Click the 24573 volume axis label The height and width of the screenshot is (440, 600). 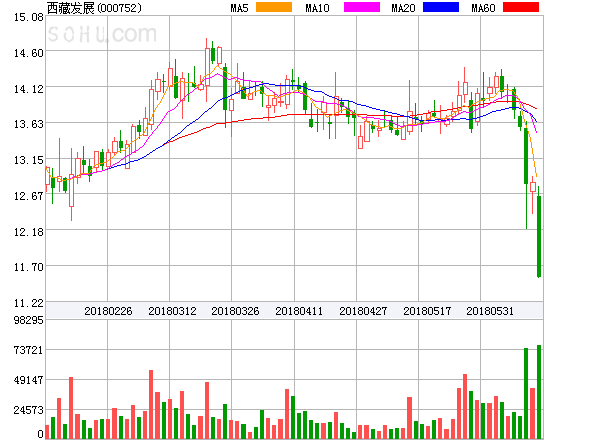(x=29, y=410)
